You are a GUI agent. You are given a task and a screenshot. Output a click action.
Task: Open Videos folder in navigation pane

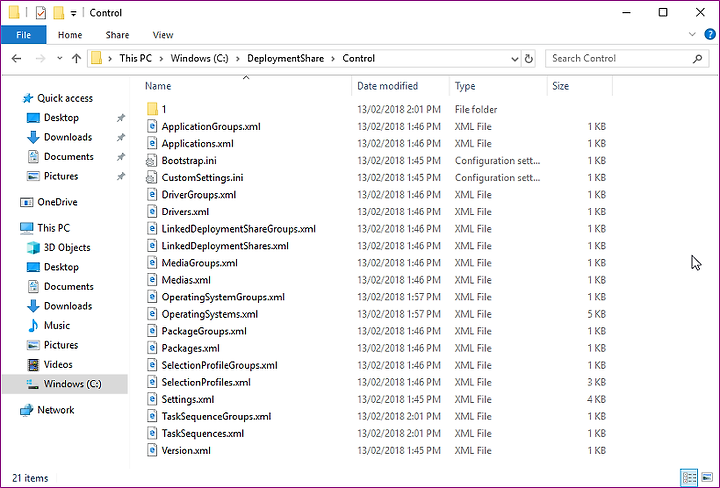coord(58,365)
